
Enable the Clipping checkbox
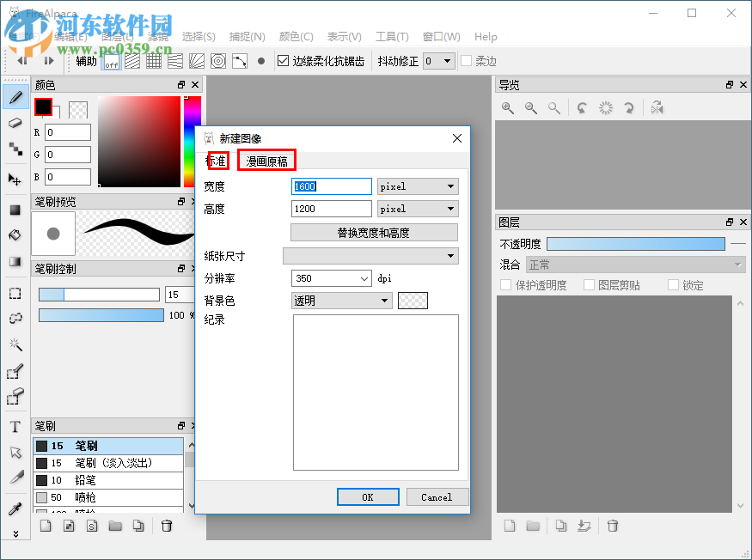coord(590,284)
